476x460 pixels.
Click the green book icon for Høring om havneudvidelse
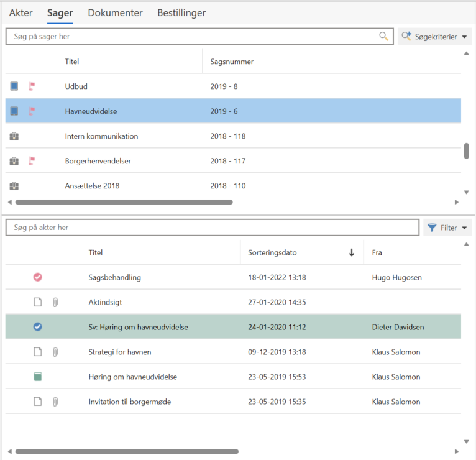point(37,377)
